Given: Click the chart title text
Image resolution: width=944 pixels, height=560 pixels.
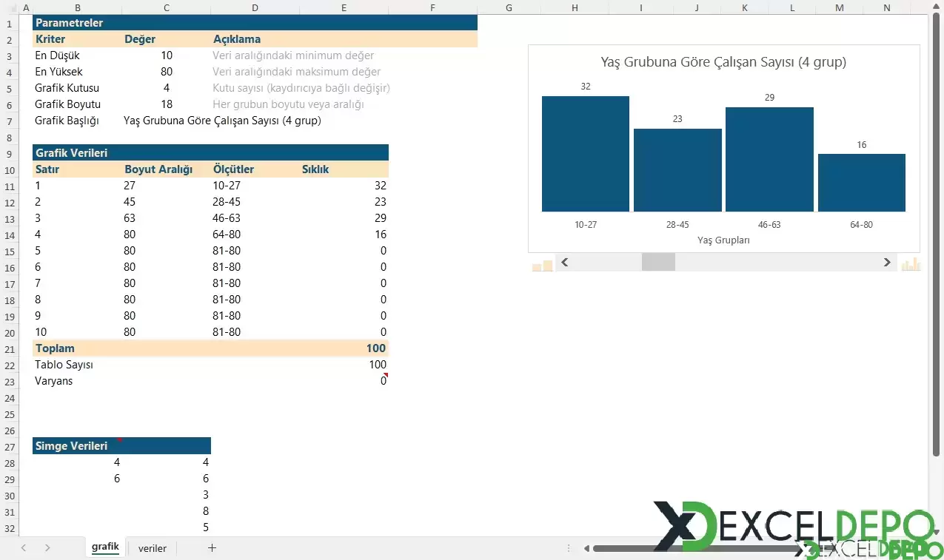Looking at the screenshot, I should point(723,62).
